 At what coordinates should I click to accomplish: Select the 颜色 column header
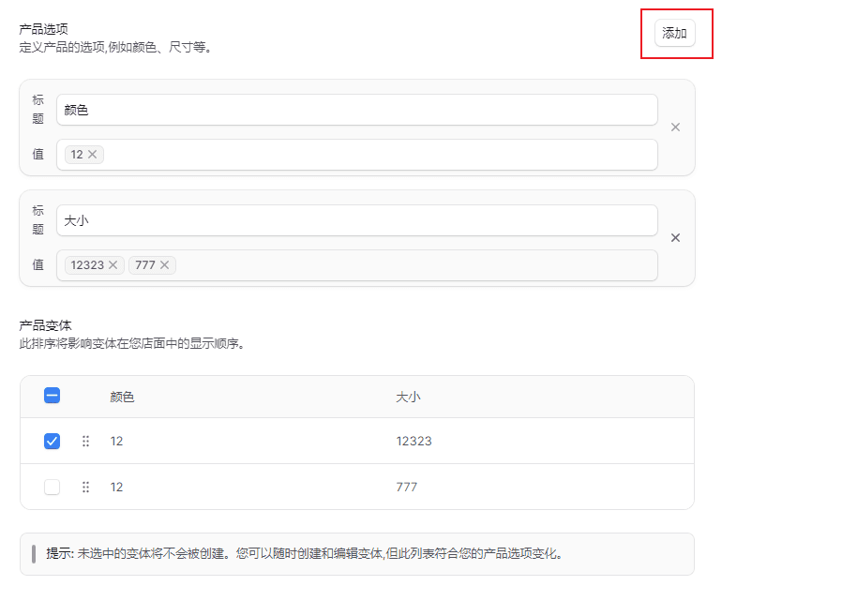pos(122,396)
